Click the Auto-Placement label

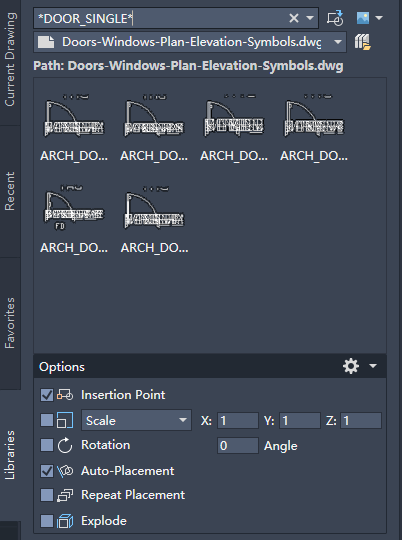(x=127, y=471)
